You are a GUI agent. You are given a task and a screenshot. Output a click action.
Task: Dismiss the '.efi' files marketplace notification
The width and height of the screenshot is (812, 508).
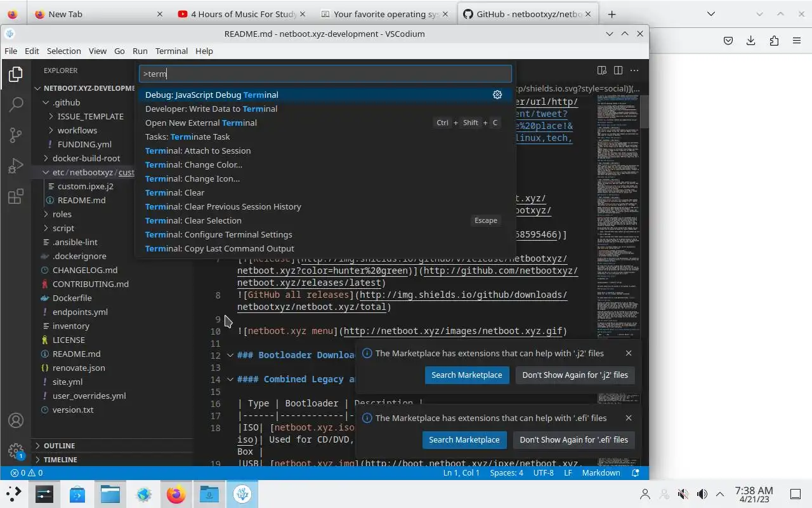coord(628,418)
